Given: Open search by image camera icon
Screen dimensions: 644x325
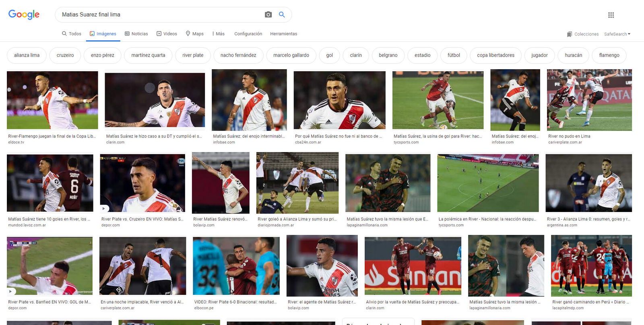Looking at the screenshot, I should pyautogui.click(x=268, y=14).
